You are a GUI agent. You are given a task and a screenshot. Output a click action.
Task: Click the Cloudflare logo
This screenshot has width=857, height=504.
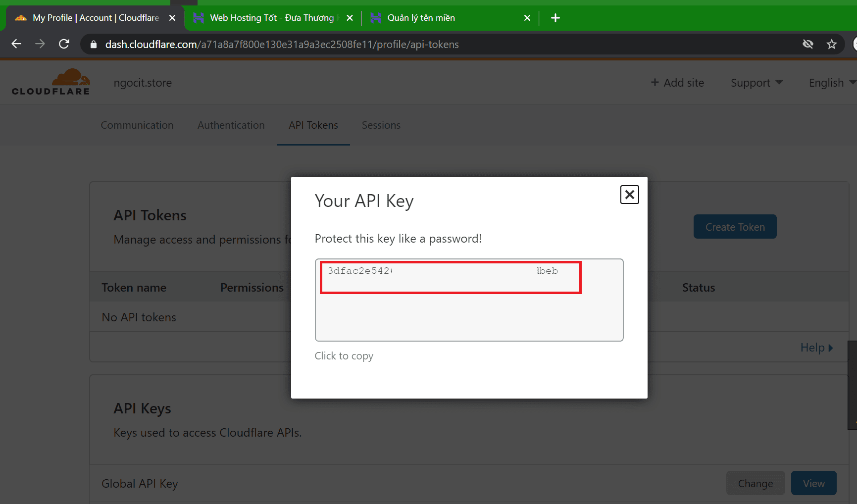(x=51, y=82)
